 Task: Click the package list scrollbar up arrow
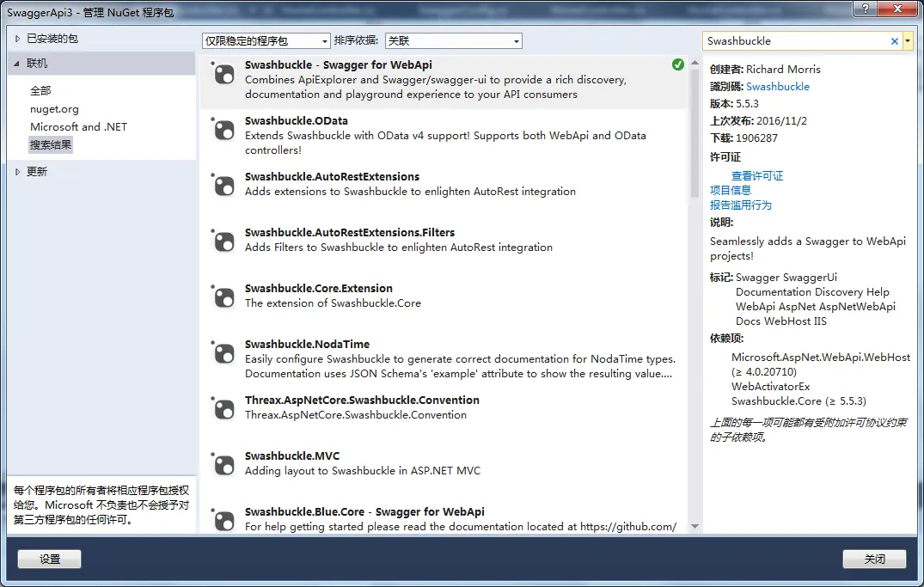click(x=695, y=63)
